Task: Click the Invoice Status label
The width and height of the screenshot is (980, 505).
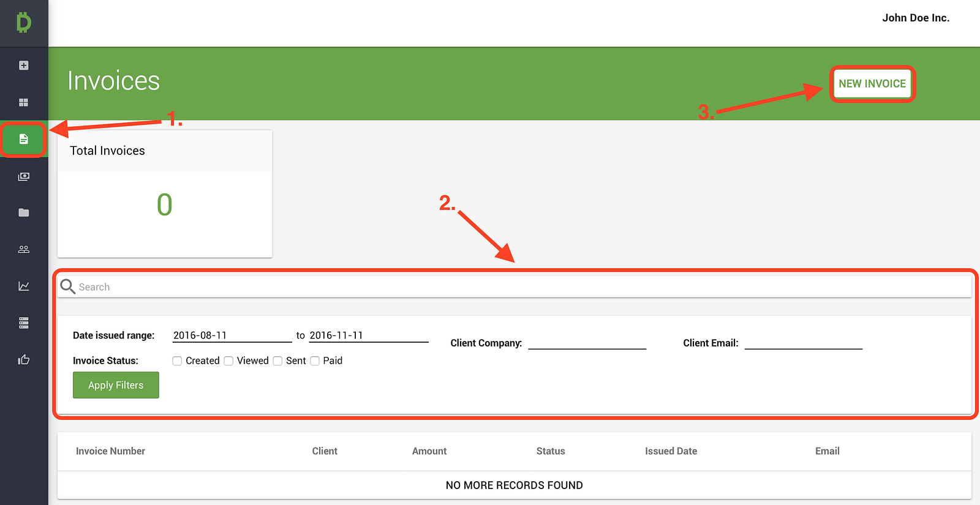Action: (x=105, y=361)
